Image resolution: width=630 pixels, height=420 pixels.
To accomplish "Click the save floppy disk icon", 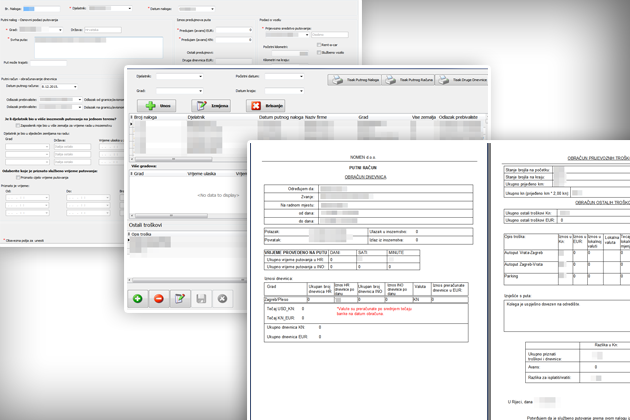I will point(202,298).
